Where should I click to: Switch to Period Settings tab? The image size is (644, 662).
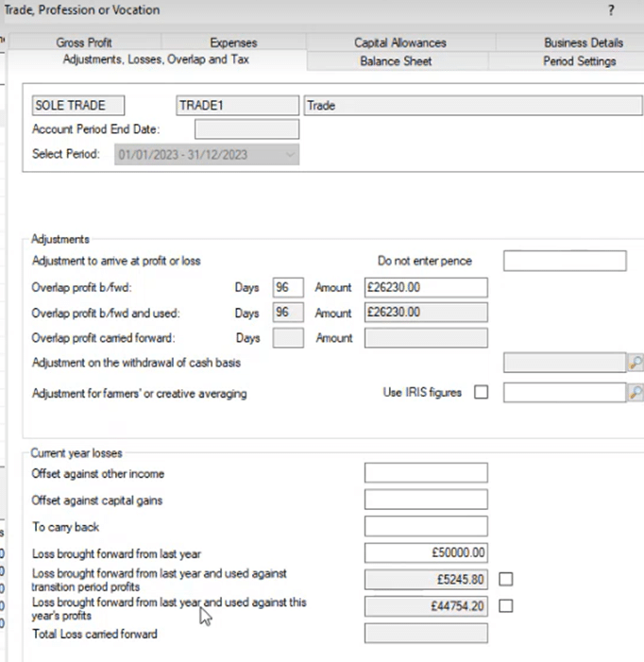pyautogui.click(x=579, y=61)
